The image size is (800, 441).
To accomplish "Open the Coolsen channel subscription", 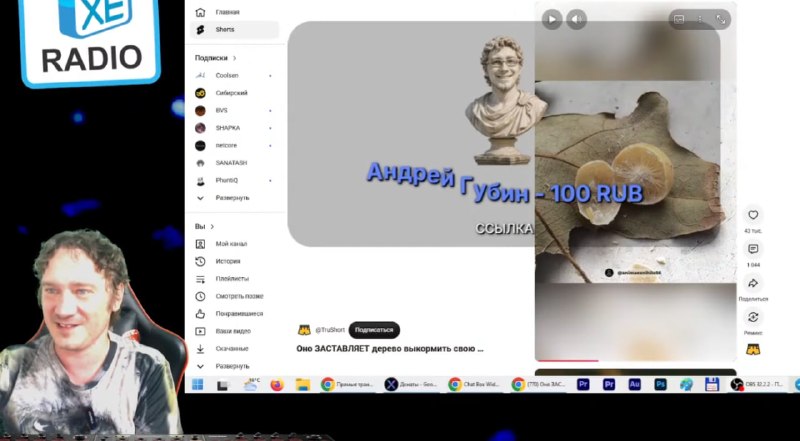I will (235, 76).
